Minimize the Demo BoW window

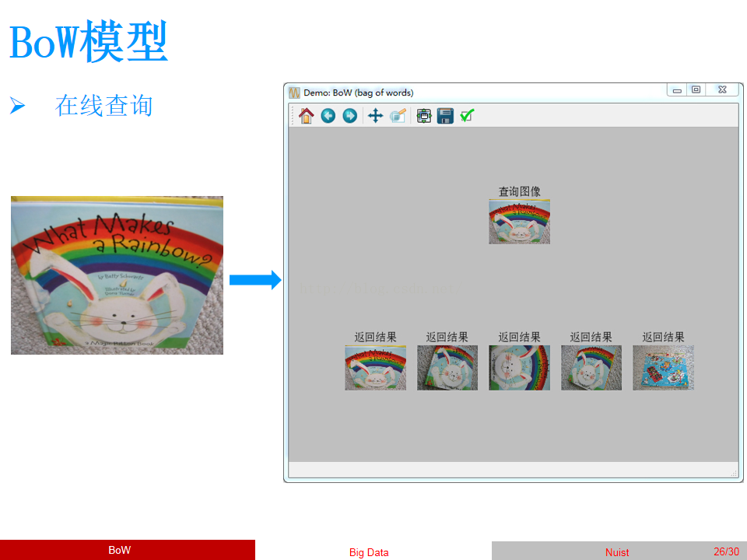coord(677,89)
